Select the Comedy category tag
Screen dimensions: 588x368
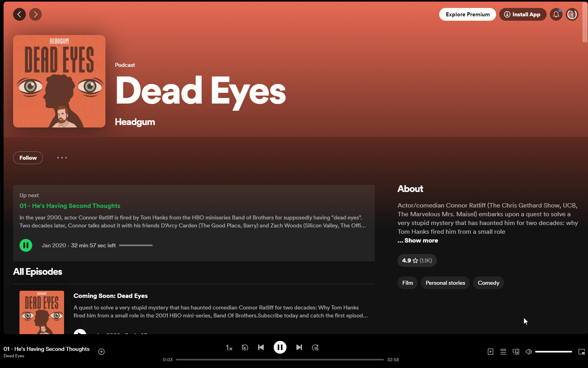(x=489, y=283)
